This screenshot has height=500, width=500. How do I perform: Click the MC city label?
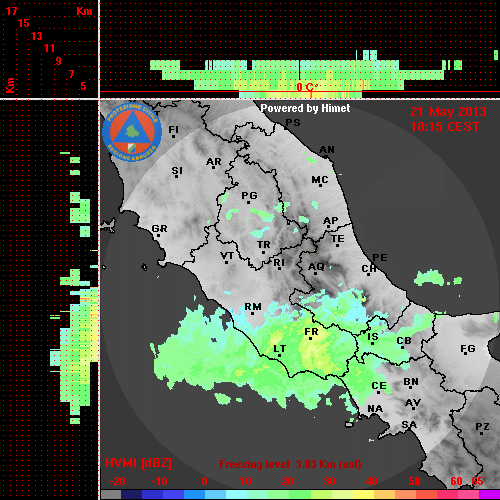click(320, 180)
